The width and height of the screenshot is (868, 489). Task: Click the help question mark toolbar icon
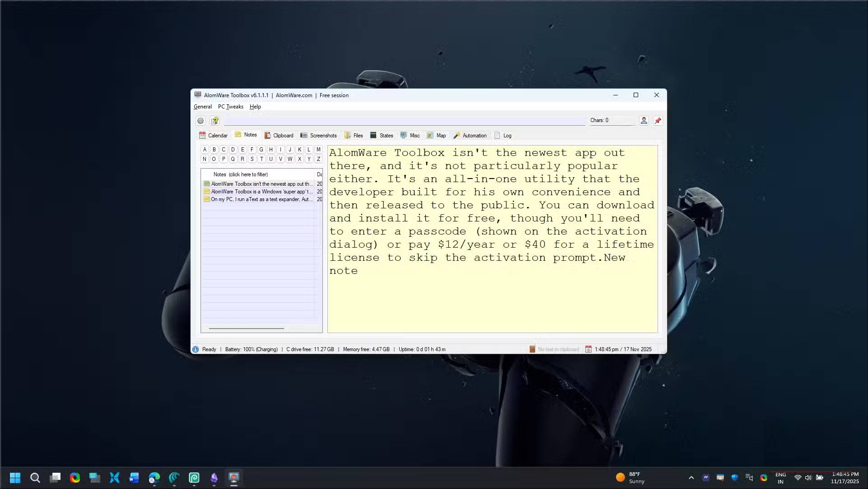coord(215,121)
